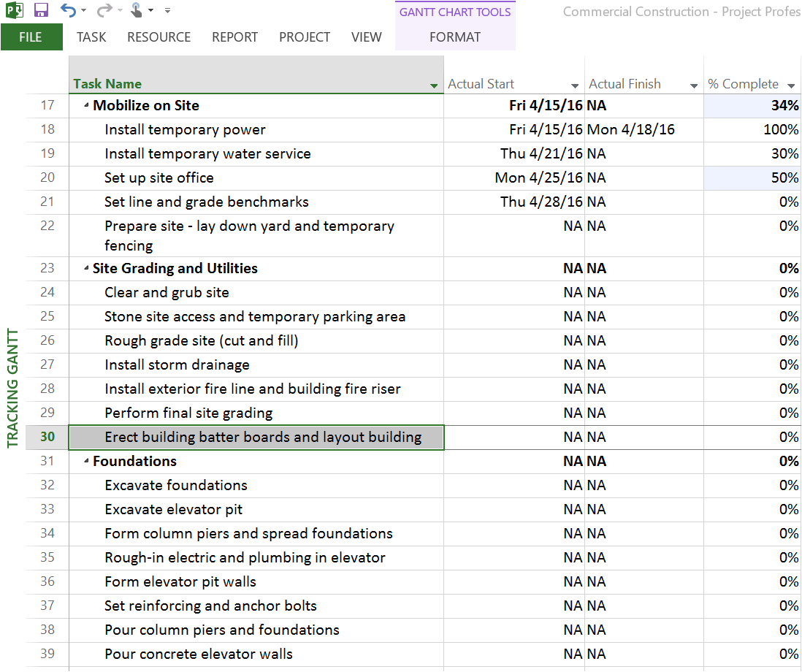Screen dimensions: 802x672
Task: Collapse the Site Grading and Utilities group
Action: click(86, 269)
